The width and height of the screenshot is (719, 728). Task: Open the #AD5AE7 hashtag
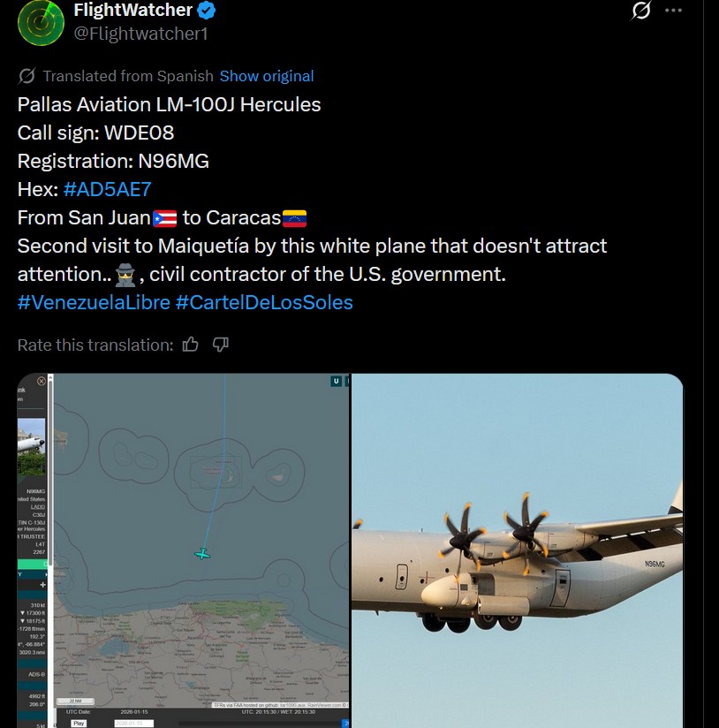click(x=107, y=189)
